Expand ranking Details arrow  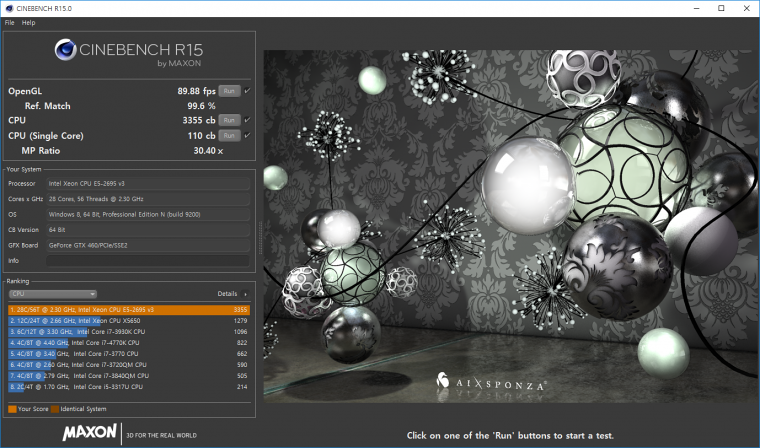[x=245, y=294]
